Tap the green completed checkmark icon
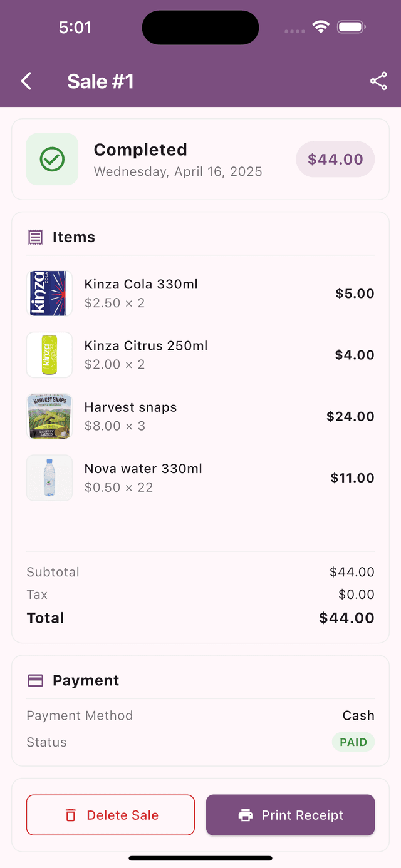 (52, 159)
